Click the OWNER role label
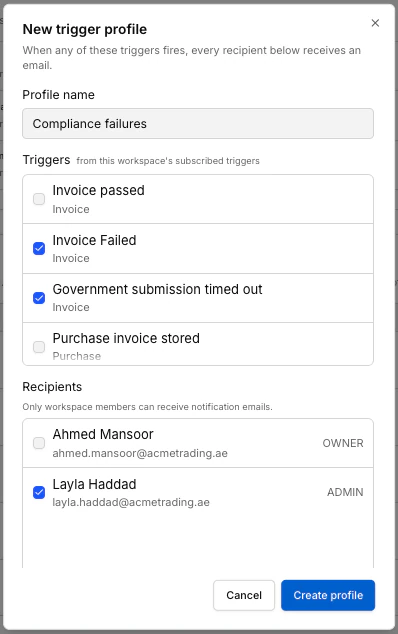 tap(343, 443)
